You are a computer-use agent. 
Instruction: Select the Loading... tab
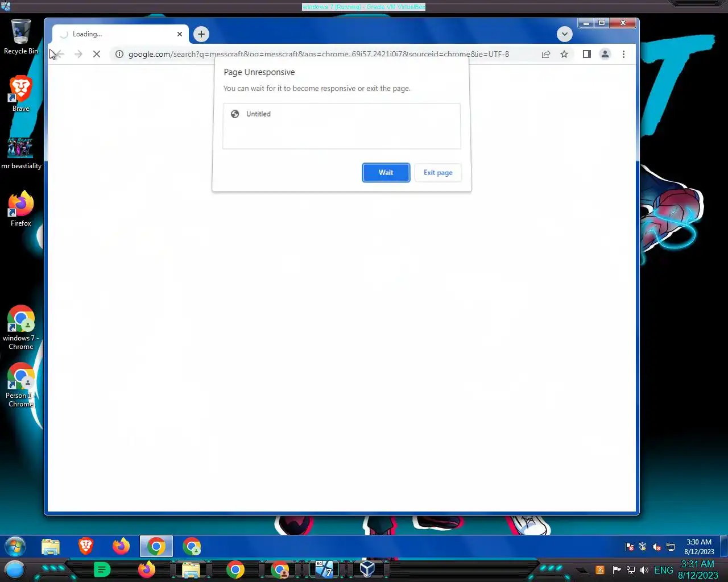[x=119, y=34]
